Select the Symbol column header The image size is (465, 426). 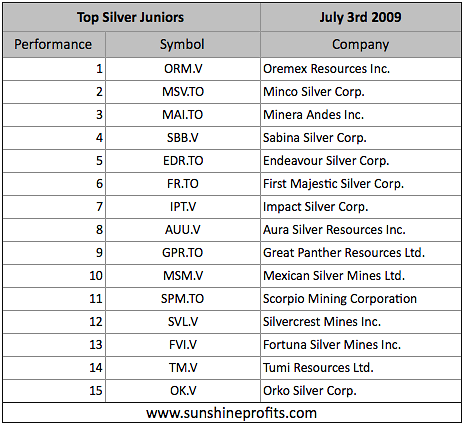pos(183,44)
